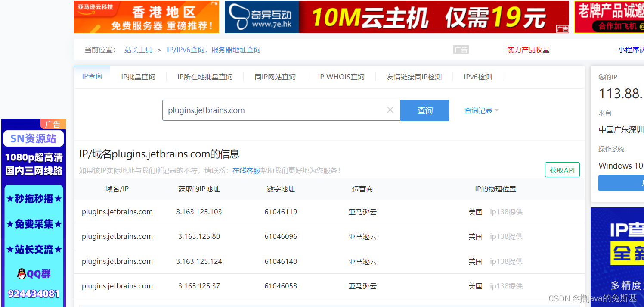
Task: Click IP address 3.163.125.37
Action: pos(199,286)
